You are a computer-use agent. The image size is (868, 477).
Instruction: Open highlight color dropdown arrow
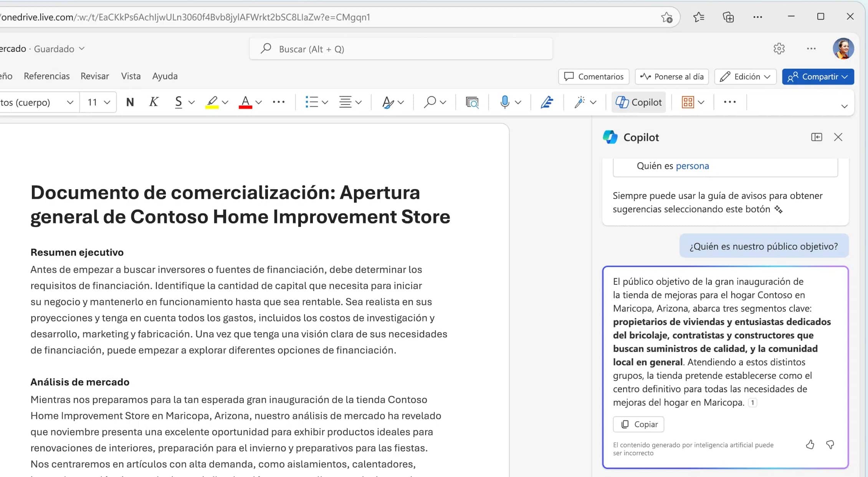click(x=225, y=102)
